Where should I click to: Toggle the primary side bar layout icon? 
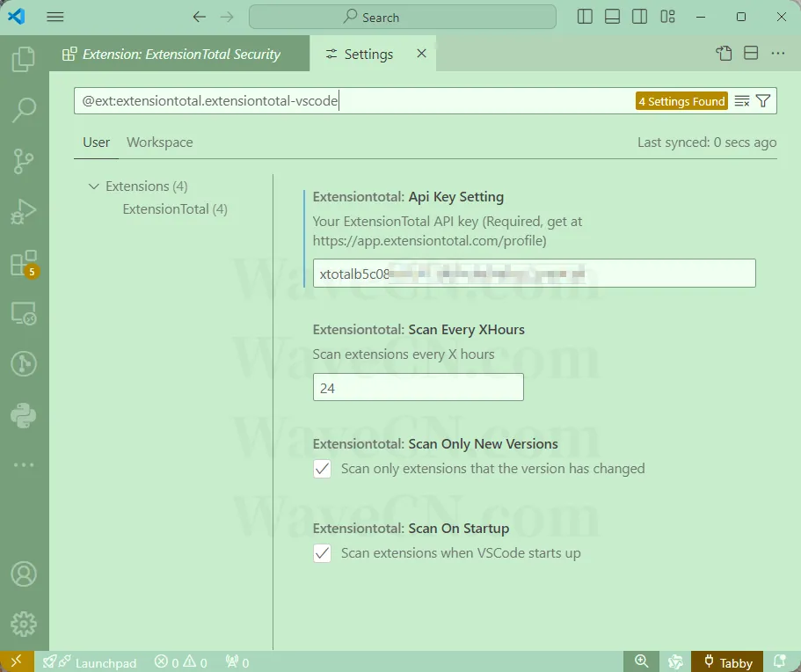click(x=585, y=17)
